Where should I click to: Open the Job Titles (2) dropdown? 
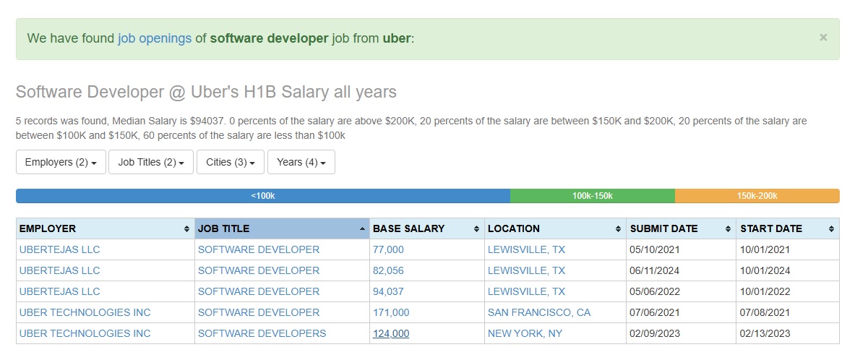151,162
